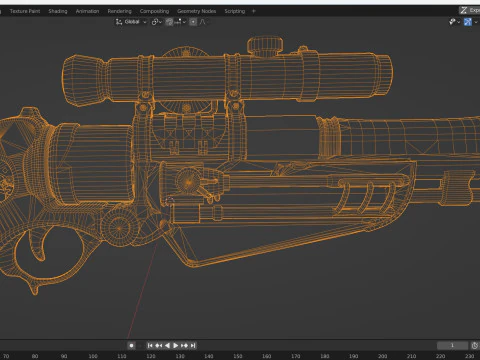Jump to the previous keyframe
The height and width of the screenshot is (360, 480).
tap(159, 346)
